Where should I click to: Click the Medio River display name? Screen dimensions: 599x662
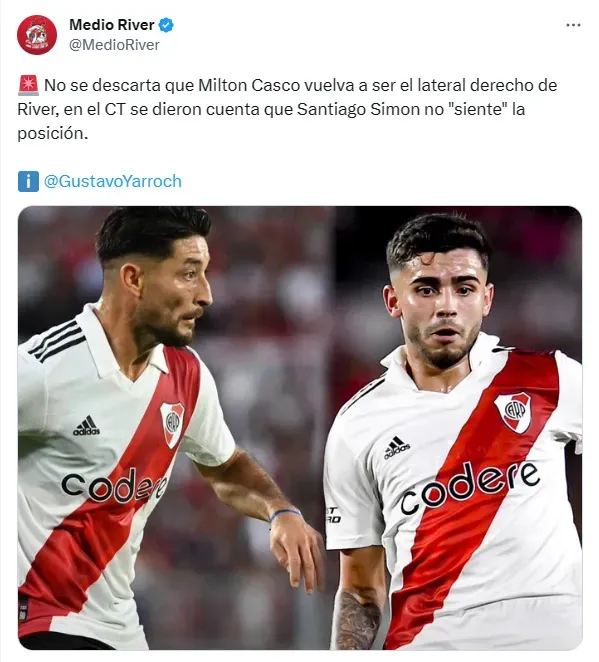point(111,25)
